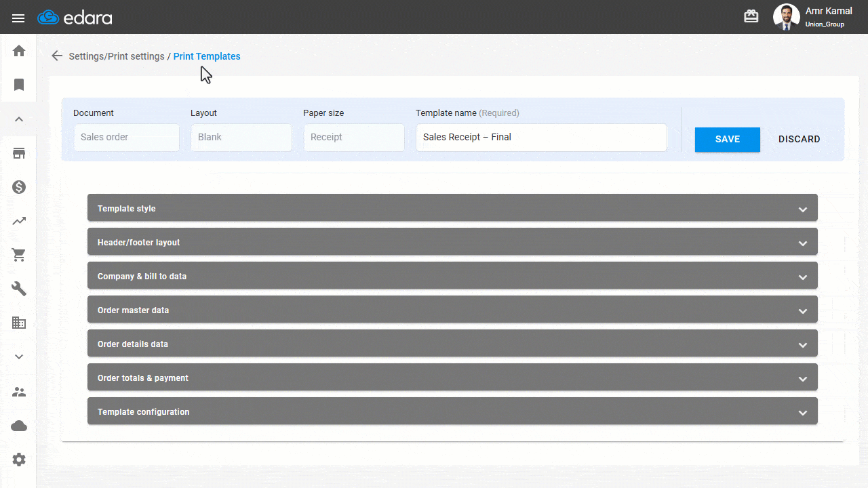868x488 pixels.
Task: Open the shopping cart icon in sidebar
Action: coord(19,255)
